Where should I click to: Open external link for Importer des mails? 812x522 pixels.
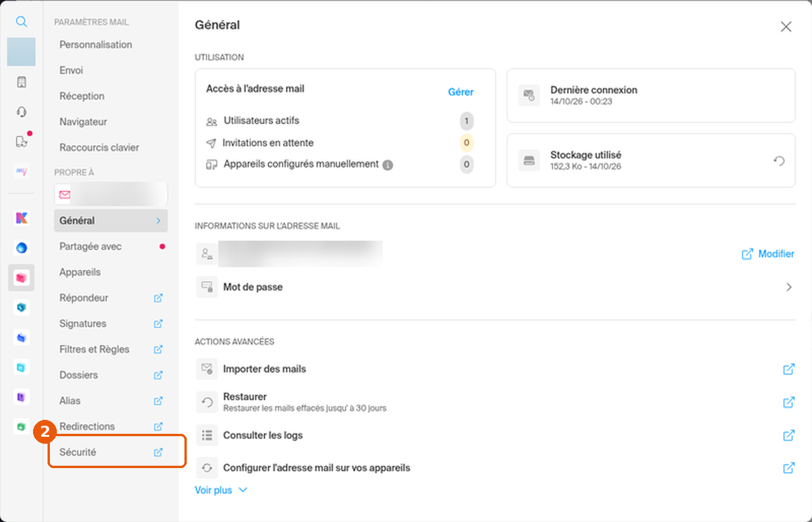789,369
